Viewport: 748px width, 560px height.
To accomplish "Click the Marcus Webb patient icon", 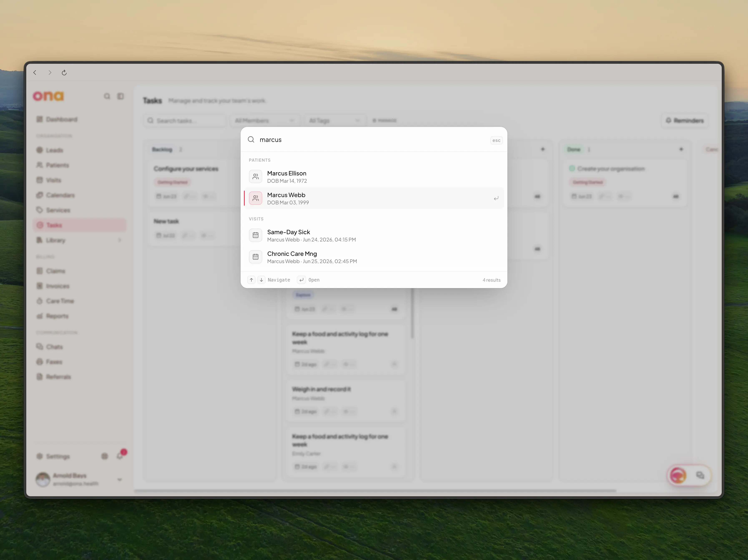I will [x=256, y=198].
